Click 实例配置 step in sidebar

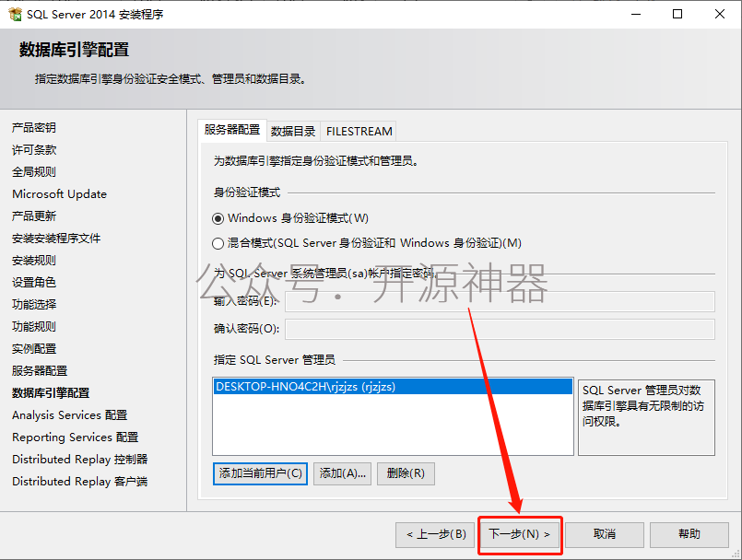click(34, 348)
